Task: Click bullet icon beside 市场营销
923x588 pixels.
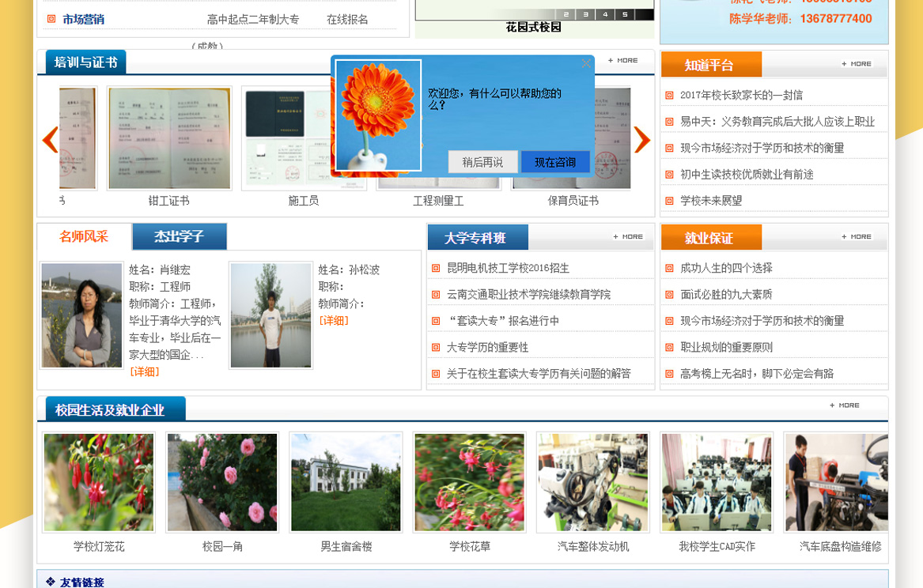Action: [51, 19]
